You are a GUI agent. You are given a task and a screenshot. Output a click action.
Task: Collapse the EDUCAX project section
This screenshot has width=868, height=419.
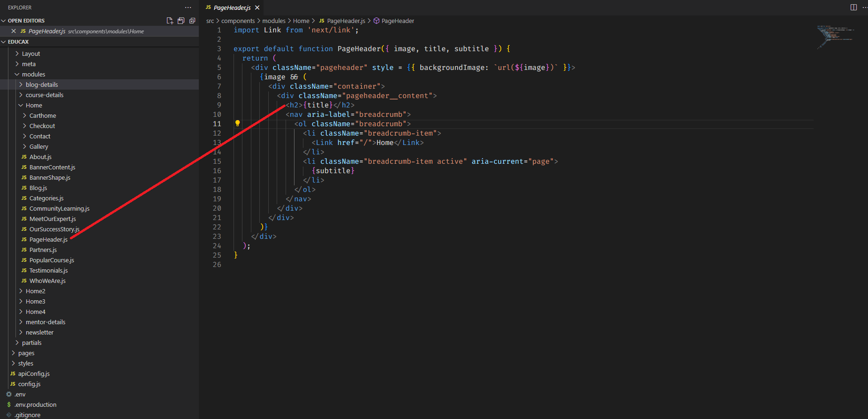pos(18,42)
